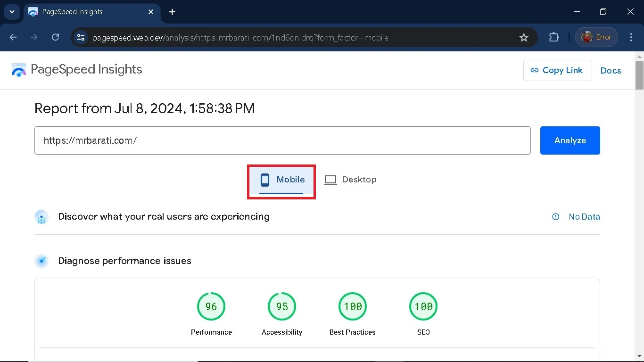Click the diagnose performance radar icon

41,261
